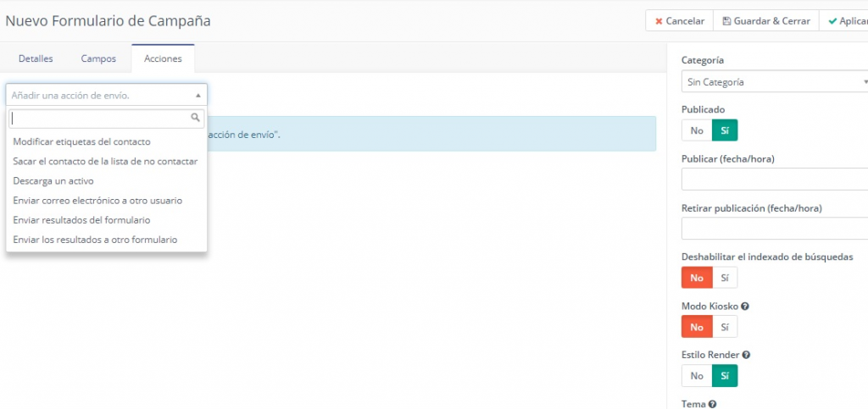Click the search magnifier icon in dropdown
This screenshot has width=868, height=409.
point(196,119)
